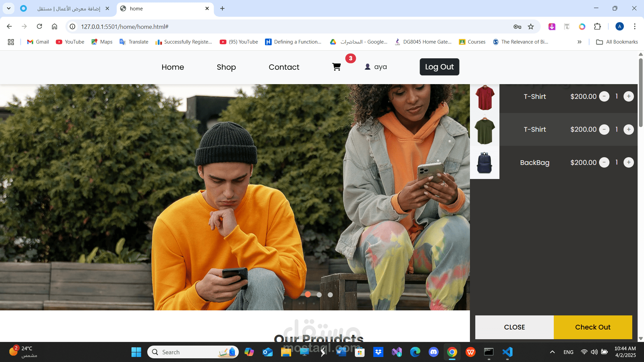Viewport: 644px width, 362px height.
Task: Decrease BackBag quantity with minus
Action: (x=604, y=163)
